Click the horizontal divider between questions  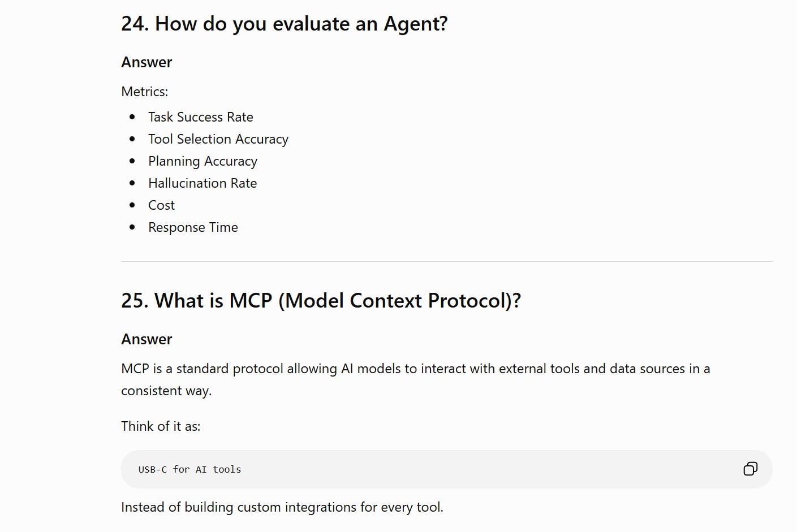(x=447, y=261)
